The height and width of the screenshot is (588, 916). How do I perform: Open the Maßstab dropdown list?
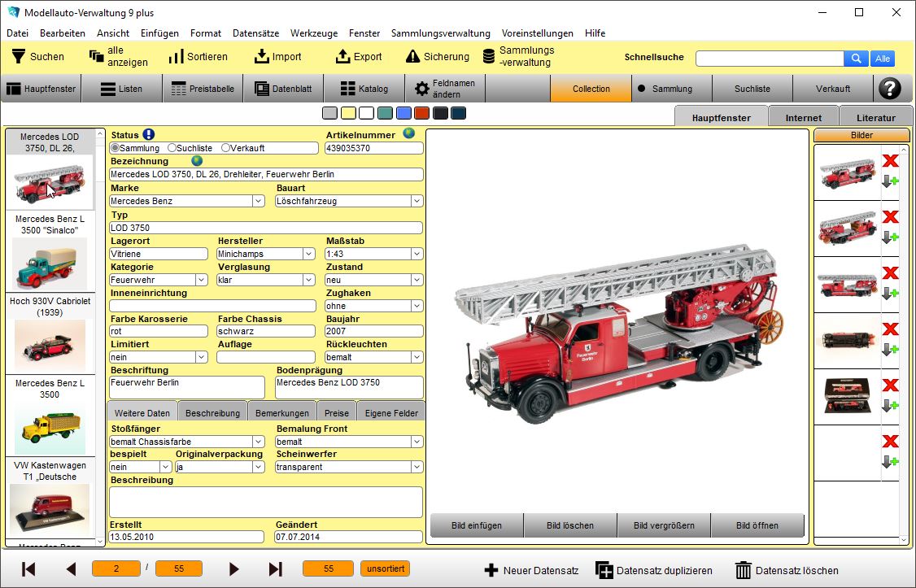(x=417, y=254)
